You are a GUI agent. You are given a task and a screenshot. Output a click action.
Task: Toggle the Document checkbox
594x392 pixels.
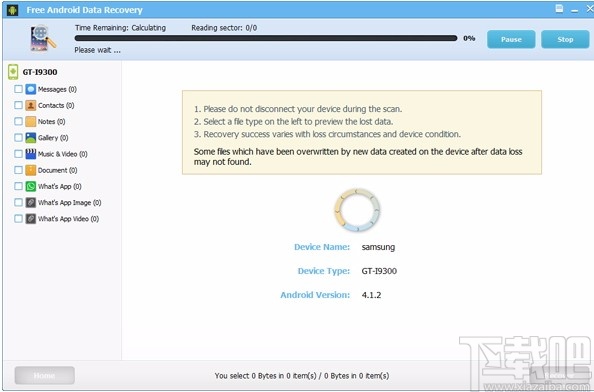point(18,170)
